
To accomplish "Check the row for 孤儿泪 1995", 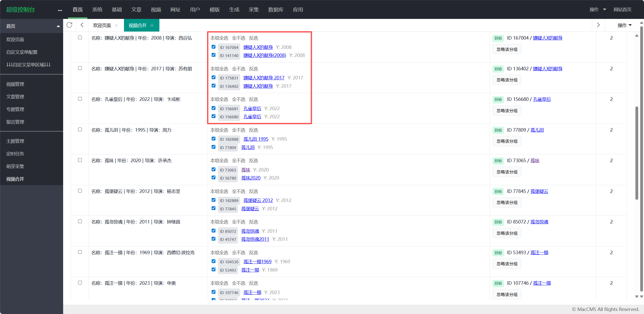I will (80, 130).
